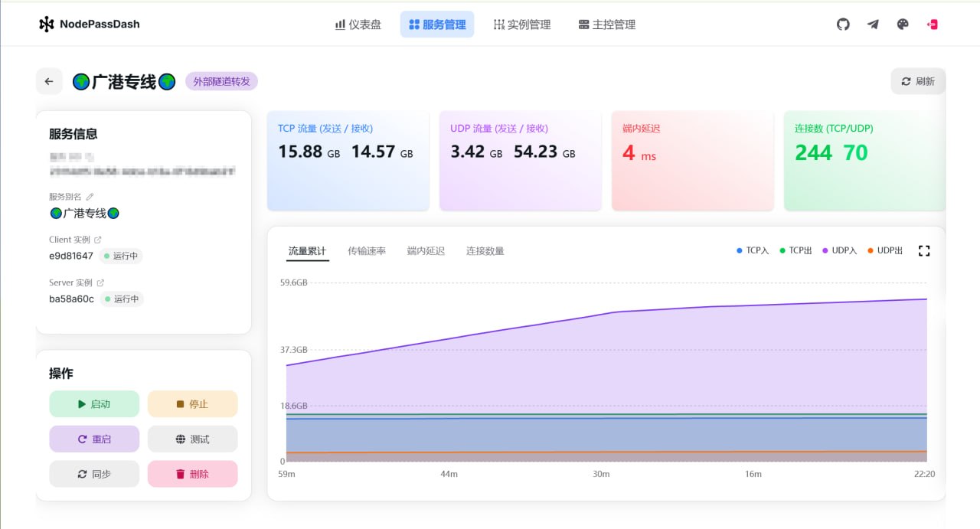Screen dimensions: 980x529
Task: Open 主控管理 tab
Action: [607, 24]
